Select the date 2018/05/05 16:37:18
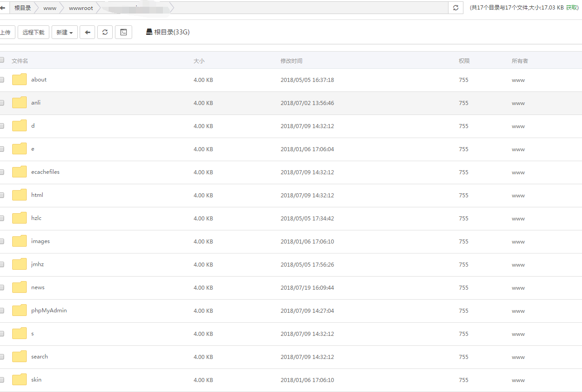Screen dimensions: 582x392 point(307,80)
